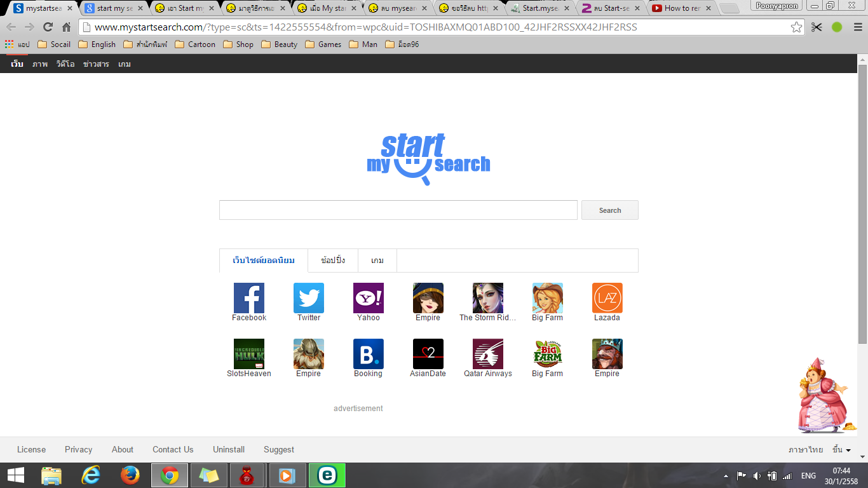Open The Storm Riders game icon

[488, 298]
